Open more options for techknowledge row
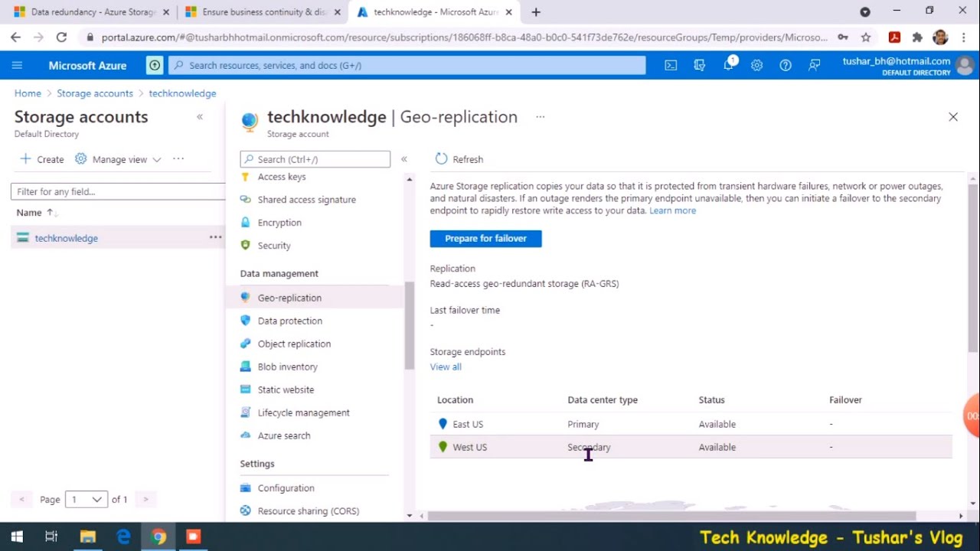 click(215, 238)
